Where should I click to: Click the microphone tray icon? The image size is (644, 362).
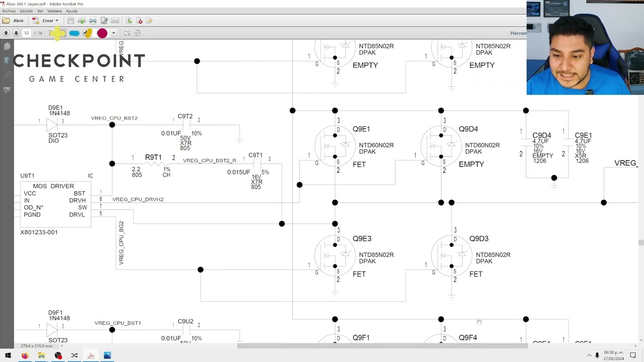(597, 355)
